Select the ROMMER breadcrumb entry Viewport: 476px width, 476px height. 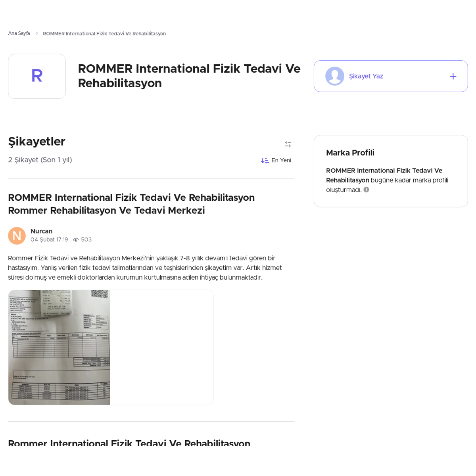pos(104,34)
